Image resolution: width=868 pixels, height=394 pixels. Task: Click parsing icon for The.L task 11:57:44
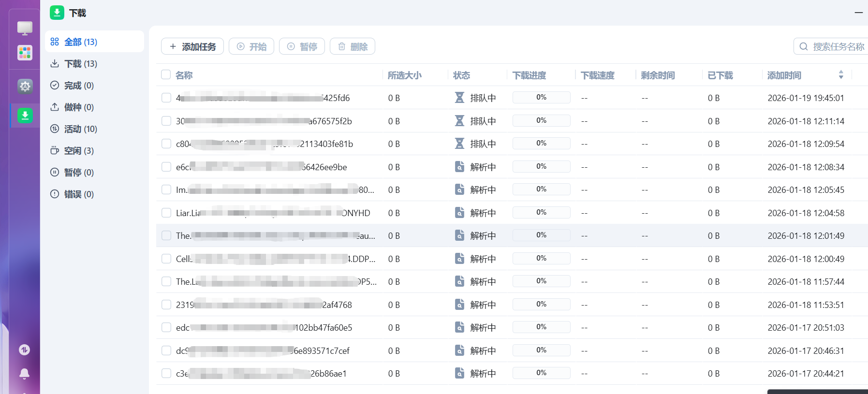[459, 281]
